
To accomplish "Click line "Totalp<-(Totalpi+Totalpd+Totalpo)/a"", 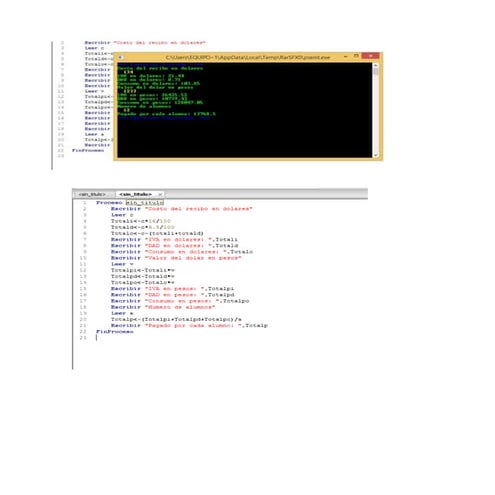I will [x=176, y=319].
